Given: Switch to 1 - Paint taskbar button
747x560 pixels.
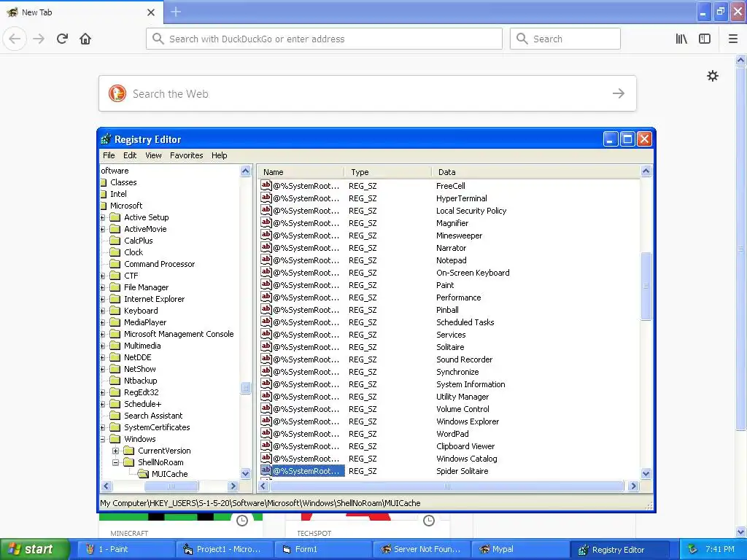Looking at the screenshot, I should 125,549.
